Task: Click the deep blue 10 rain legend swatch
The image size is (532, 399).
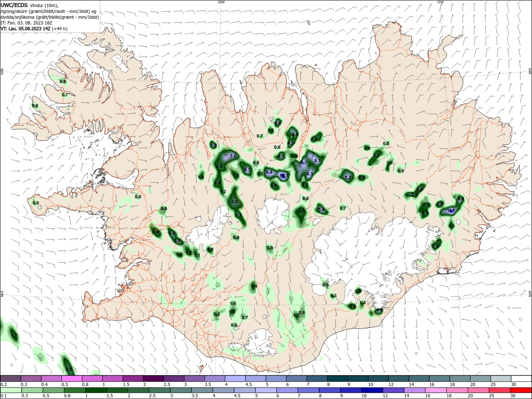Action: [x=372, y=390]
